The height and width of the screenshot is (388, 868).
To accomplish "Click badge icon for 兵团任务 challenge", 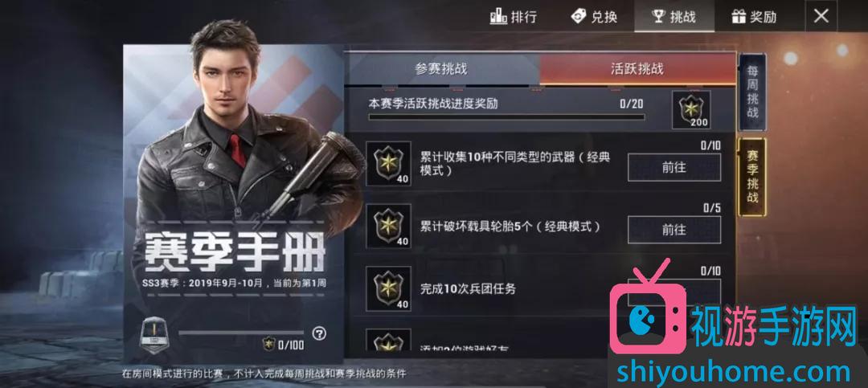I will pyautogui.click(x=388, y=288).
